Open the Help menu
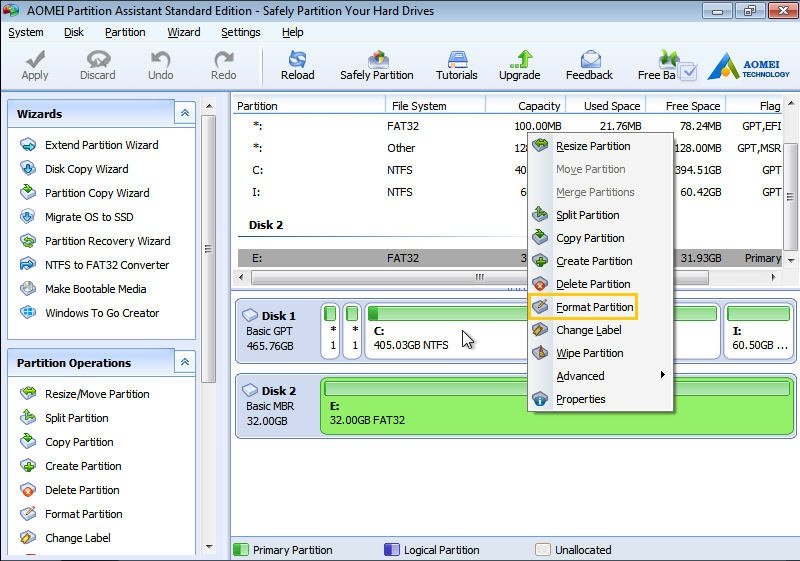The height and width of the screenshot is (561, 800). [292, 32]
